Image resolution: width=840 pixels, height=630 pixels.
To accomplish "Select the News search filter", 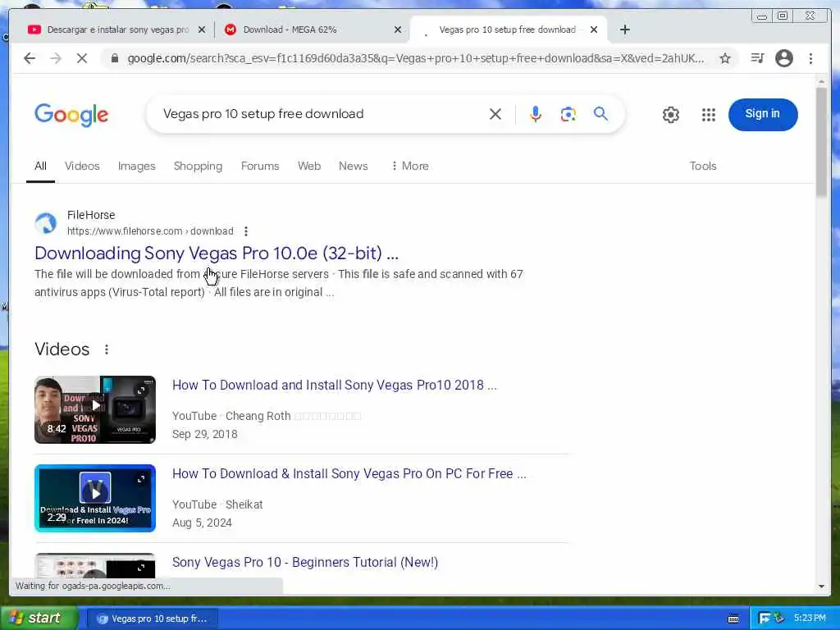I will click(x=353, y=166).
